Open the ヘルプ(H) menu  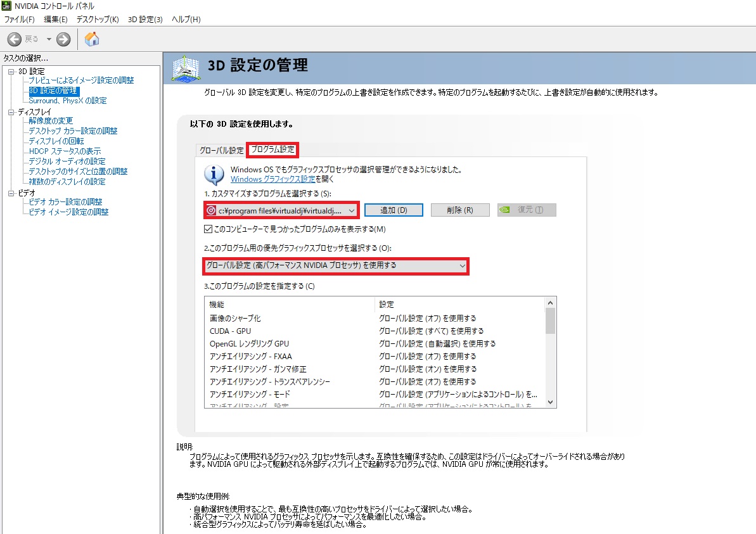[186, 19]
